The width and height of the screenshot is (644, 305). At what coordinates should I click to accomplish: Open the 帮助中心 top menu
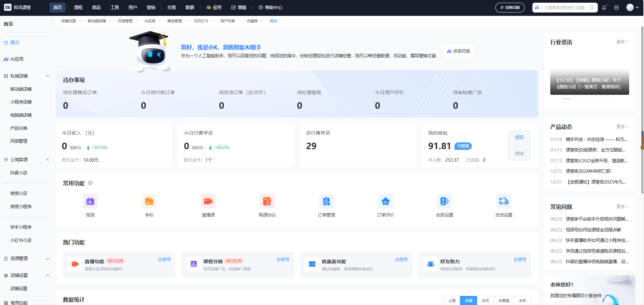coord(270,7)
